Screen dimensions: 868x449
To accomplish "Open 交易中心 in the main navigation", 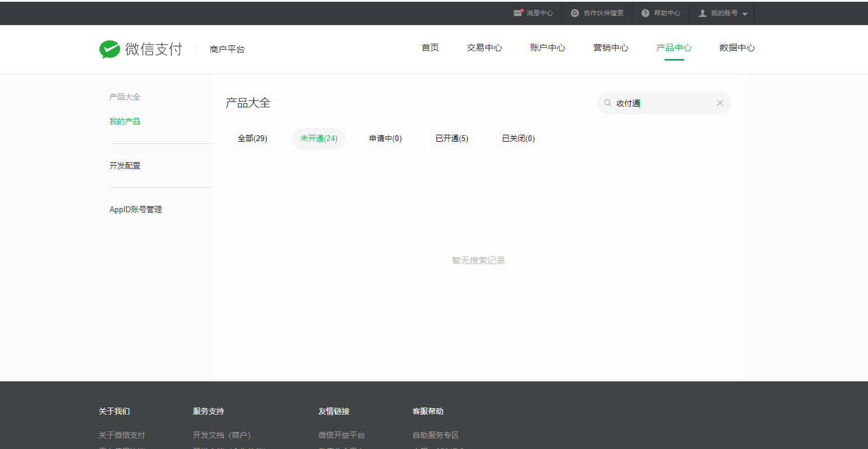I will 484,48.
